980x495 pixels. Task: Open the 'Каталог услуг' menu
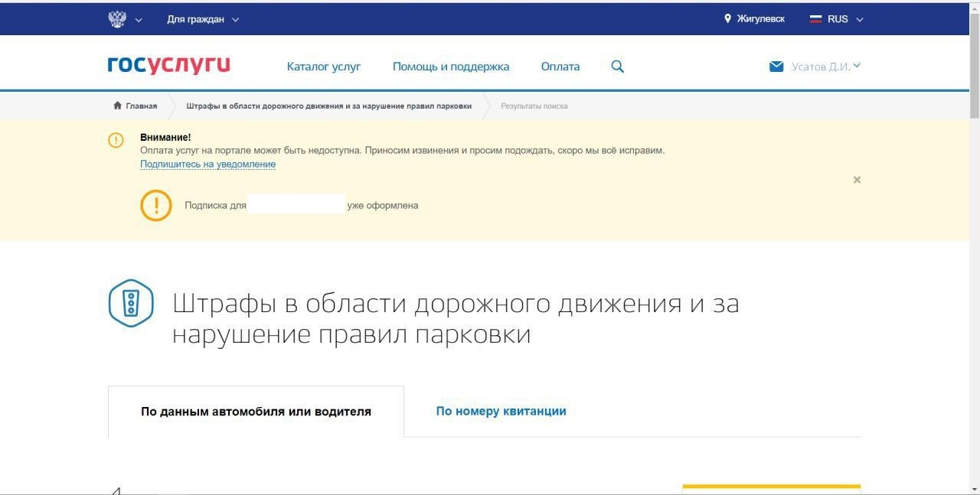[324, 67]
